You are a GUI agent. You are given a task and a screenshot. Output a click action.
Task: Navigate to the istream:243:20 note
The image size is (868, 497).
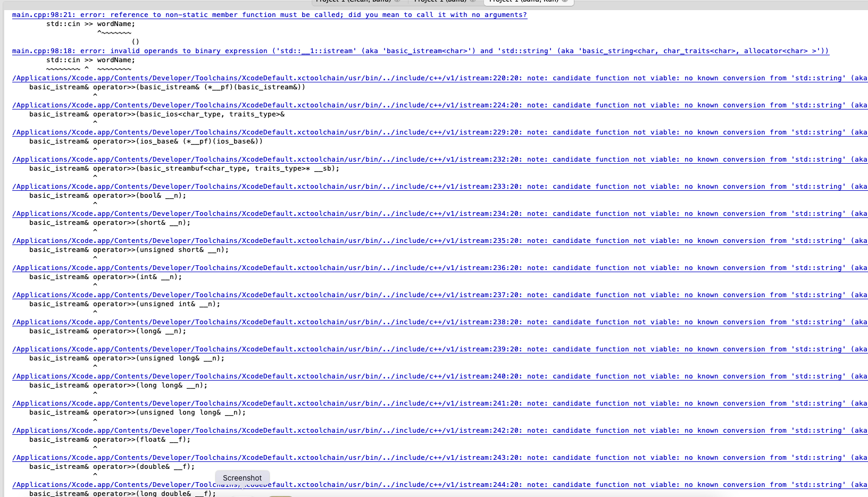coord(440,458)
